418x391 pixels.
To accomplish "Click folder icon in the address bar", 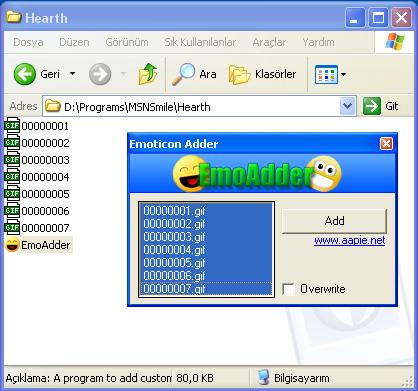I will 53,106.
